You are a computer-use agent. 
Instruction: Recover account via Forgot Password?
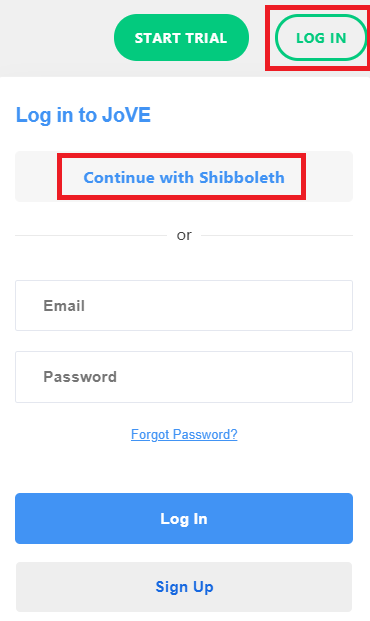point(184,434)
